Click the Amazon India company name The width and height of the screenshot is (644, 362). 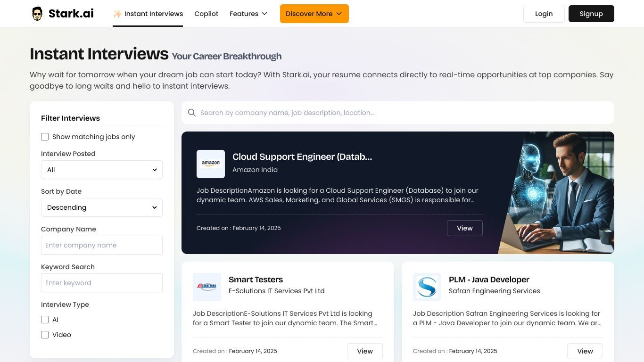point(255,170)
